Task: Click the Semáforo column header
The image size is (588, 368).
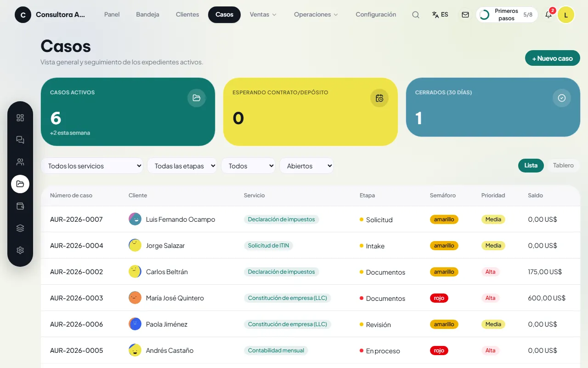Action: pyautogui.click(x=443, y=195)
